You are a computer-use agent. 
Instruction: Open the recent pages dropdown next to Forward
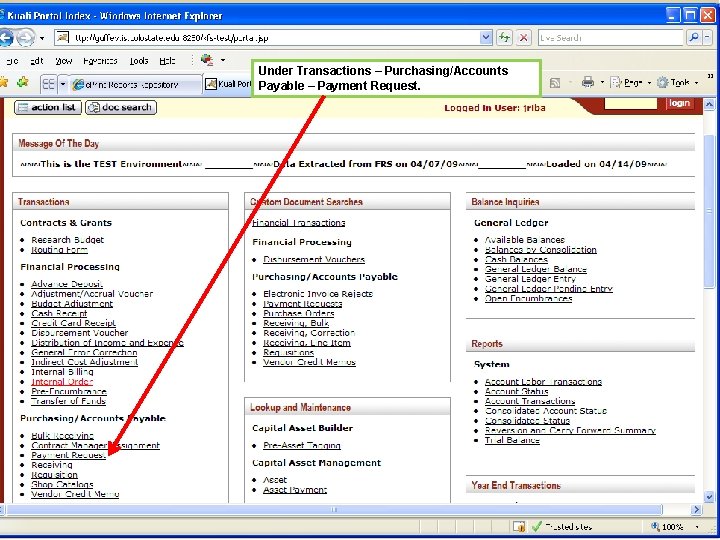[x=42, y=38]
